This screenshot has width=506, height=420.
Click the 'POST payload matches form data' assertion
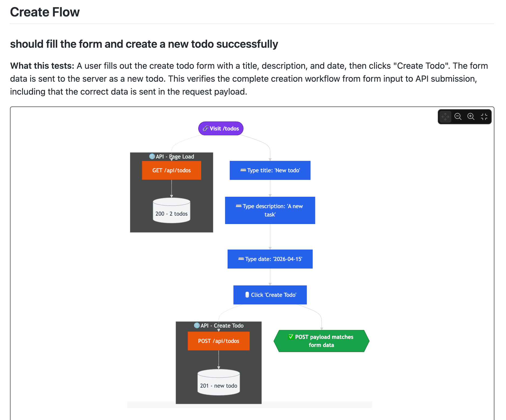pos(322,341)
